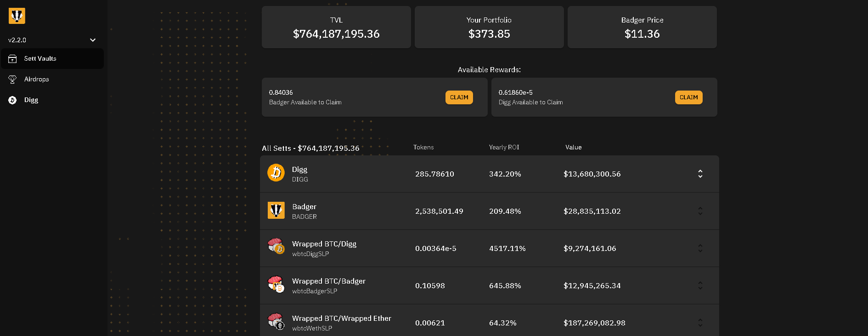Open the v2.2.0 version dropdown
Screen dimensions: 868x336
tap(52, 40)
